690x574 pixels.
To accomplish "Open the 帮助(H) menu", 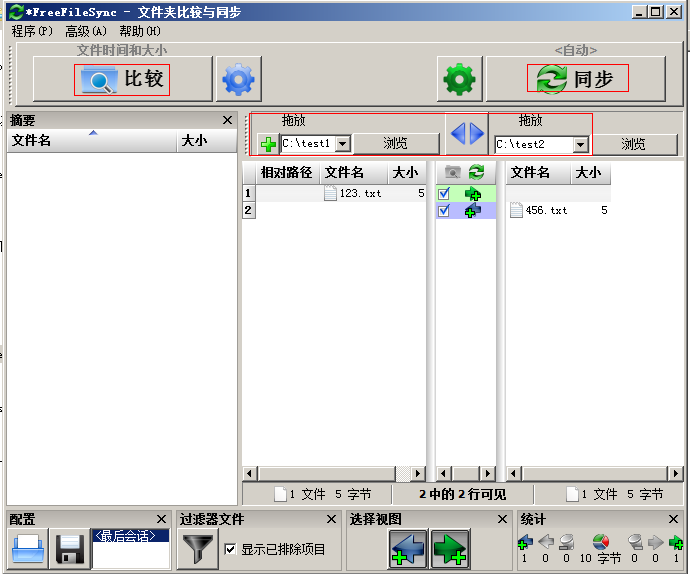I will pyautogui.click(x=140, y=31).
